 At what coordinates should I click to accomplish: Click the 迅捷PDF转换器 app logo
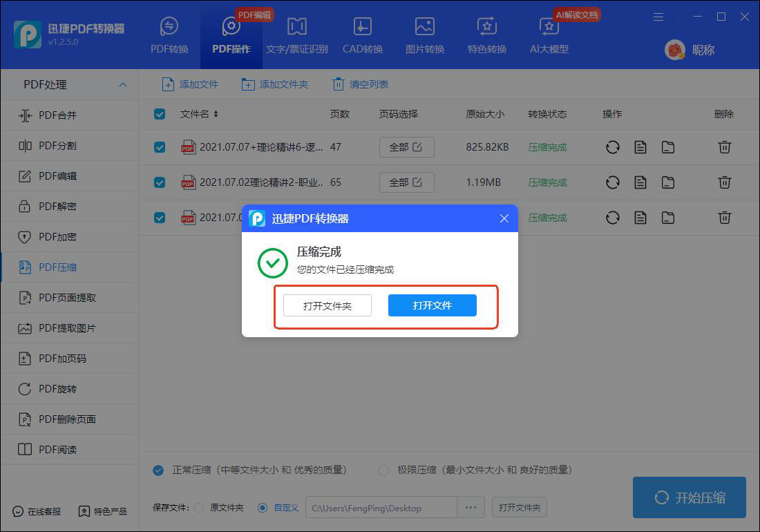28,35
